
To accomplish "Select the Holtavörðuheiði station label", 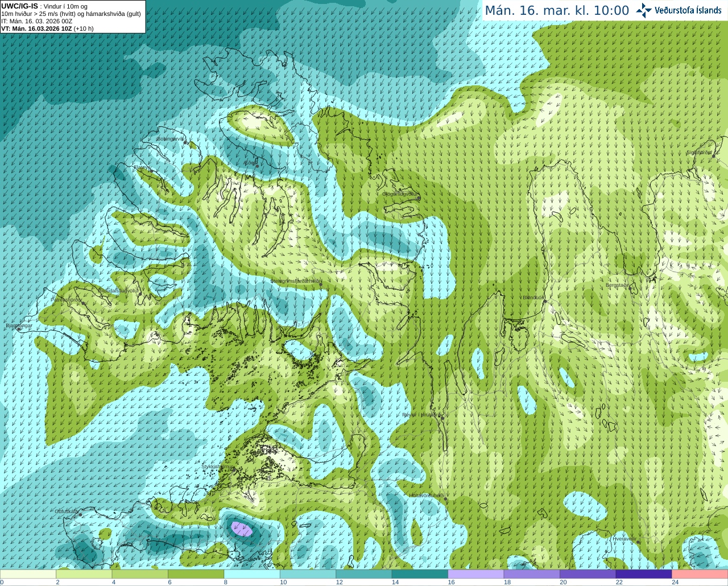I will (427, 496).
